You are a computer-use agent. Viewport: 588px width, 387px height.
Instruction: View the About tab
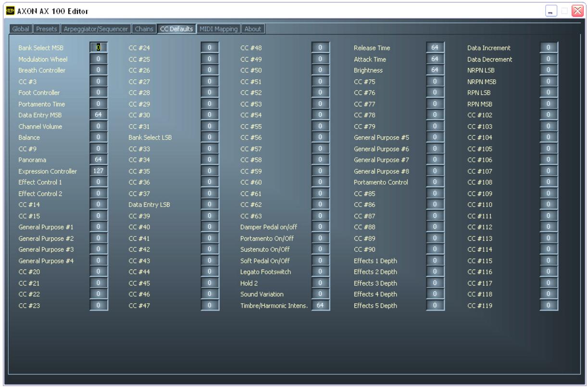tap(254, 29)
